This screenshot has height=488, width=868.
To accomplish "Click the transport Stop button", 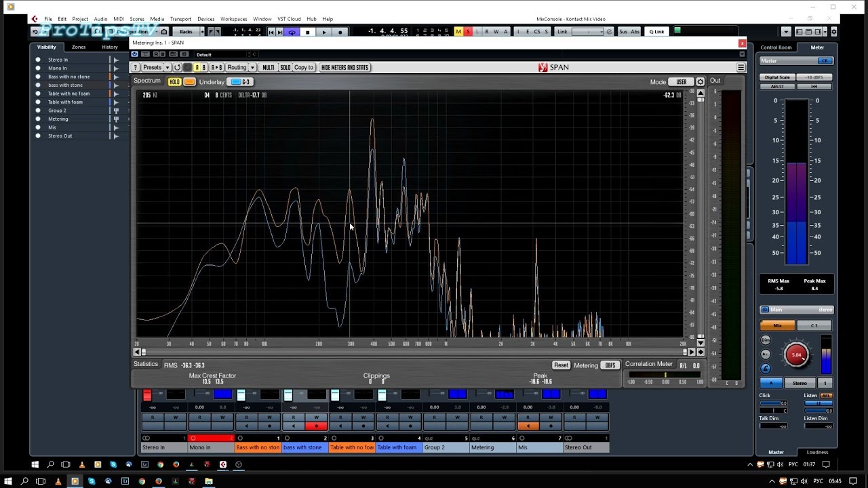I will click(x=308, y=32).
